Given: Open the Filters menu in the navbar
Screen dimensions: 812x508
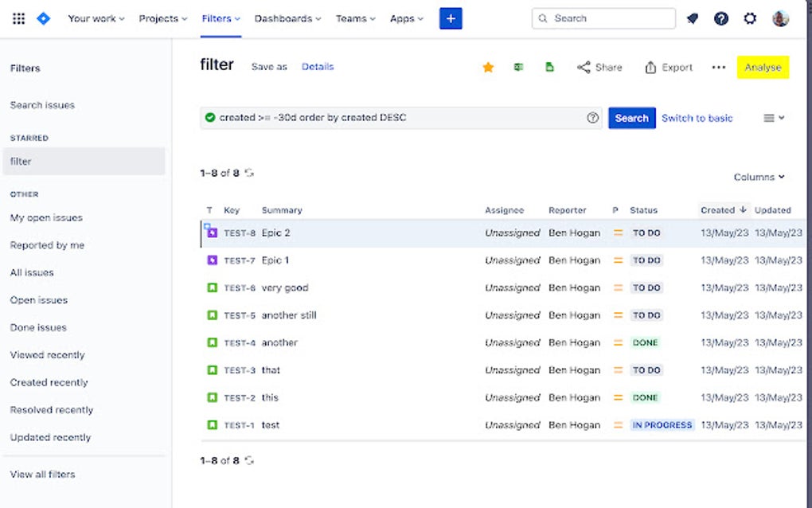Looking at the screenshot, I should pyautogui.click(x=220, y=18).
